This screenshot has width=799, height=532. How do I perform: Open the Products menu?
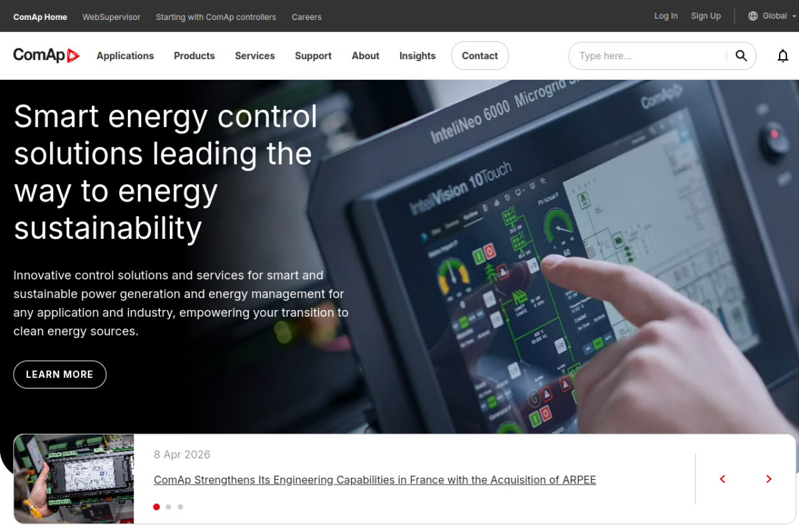coord(194,56)
